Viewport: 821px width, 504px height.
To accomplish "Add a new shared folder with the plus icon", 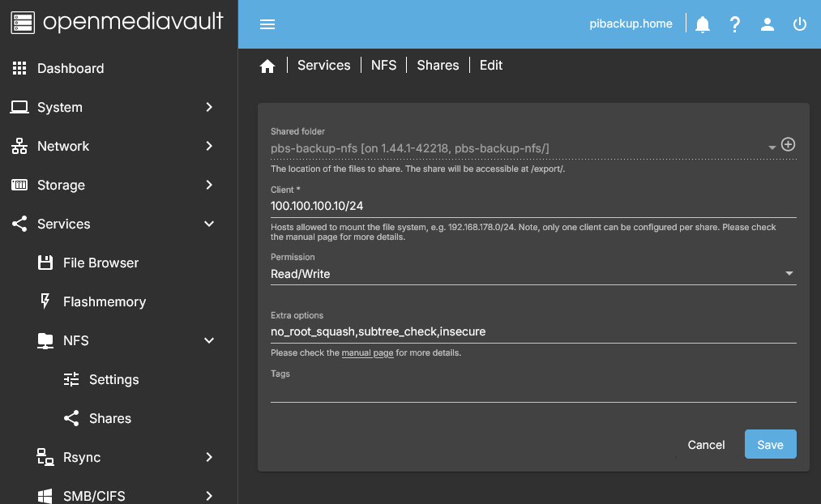I will (x=788, y=144).
